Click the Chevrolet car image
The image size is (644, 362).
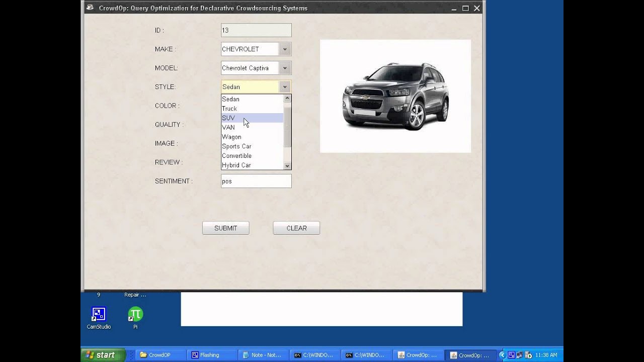pyautogui.click(x=395, y=96)
